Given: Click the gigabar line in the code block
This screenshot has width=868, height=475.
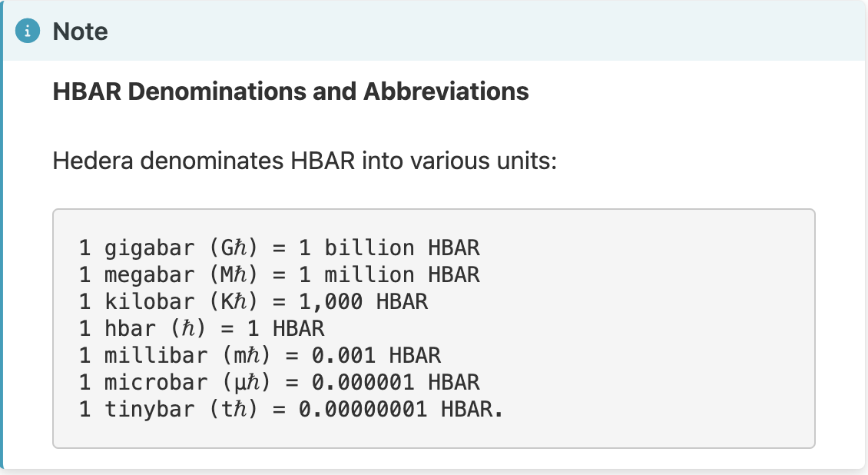Looking at the screenshot, I should 279,247.
